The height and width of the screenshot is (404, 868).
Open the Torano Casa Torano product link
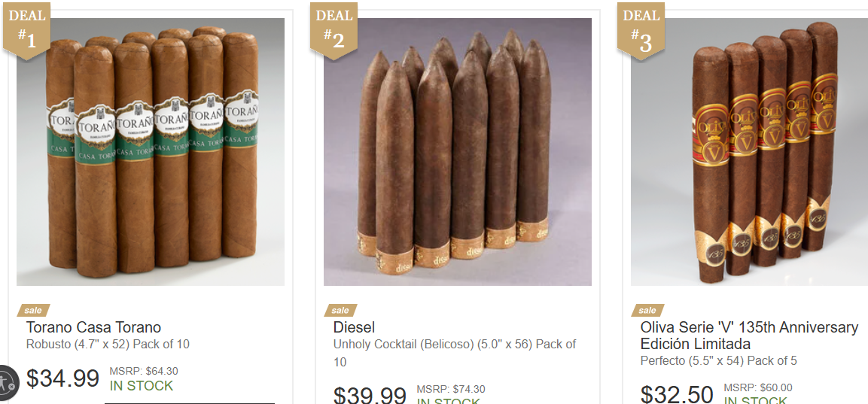coord(93,327)
